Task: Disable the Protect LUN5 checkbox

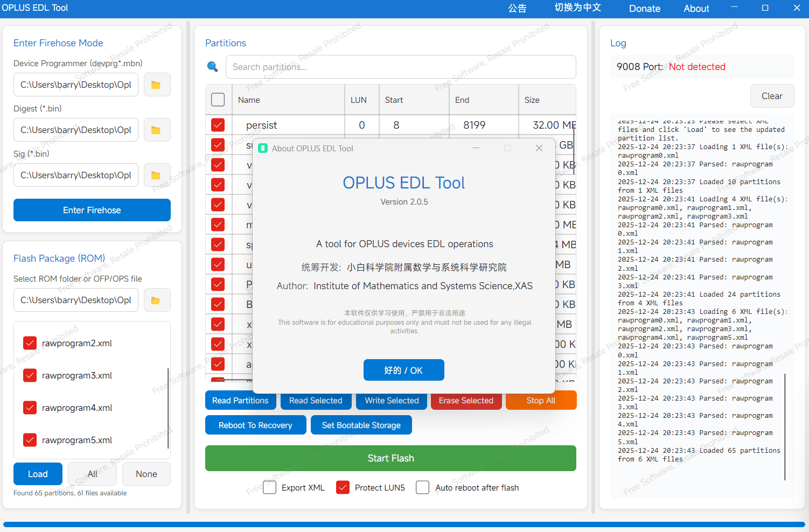Action: tap(343, 487)
